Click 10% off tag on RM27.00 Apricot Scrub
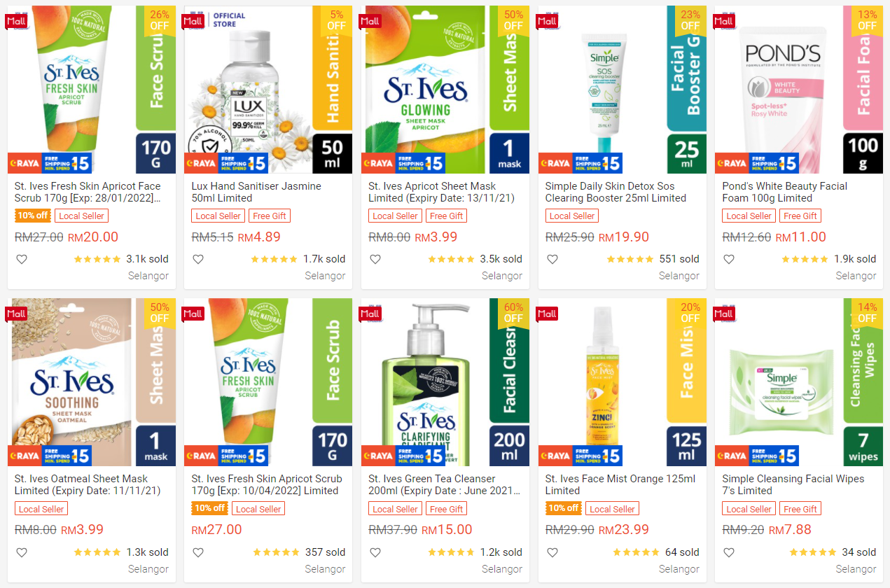 click(x=209, y=508)
